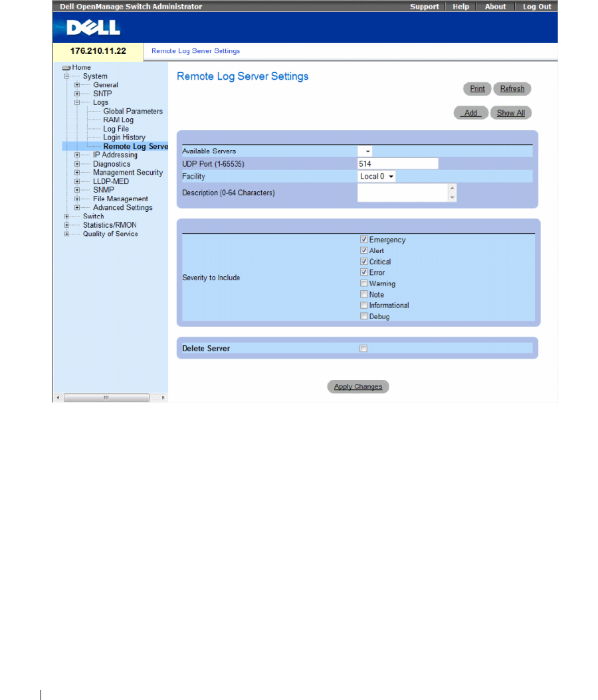The width and height of the screenshot is (598, 700).
Task: Click the Home drive icon in tree
Action: pos(66,68)
